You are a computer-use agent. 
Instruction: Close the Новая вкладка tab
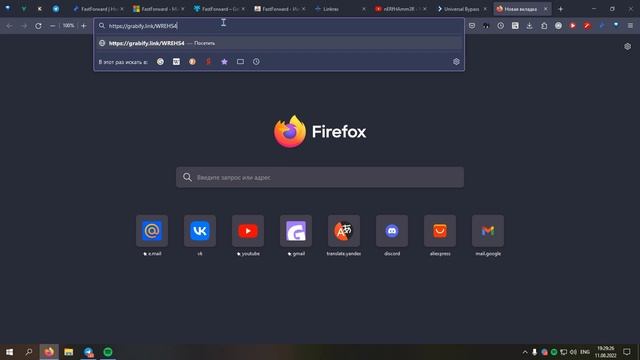545,9
